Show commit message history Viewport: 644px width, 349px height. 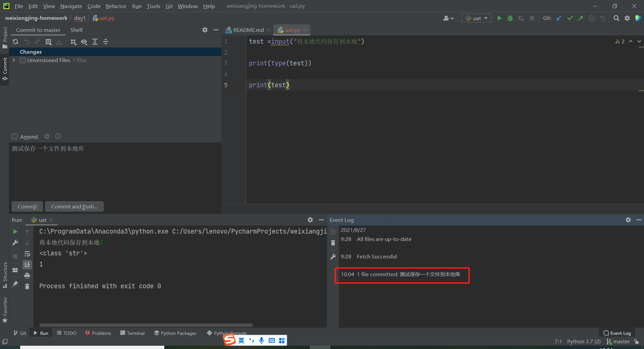58,136
